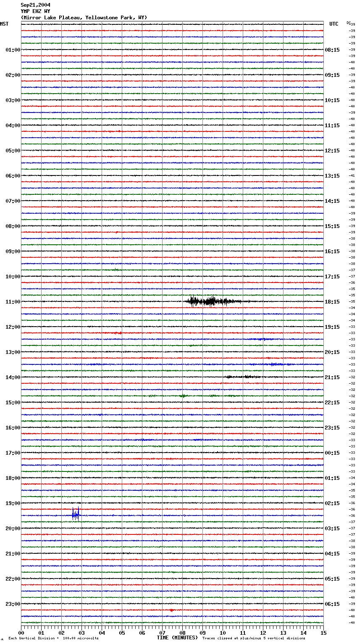Click the UTC time zone label
Viewport: 357px width, 644px height.
(x=334, y=24)
